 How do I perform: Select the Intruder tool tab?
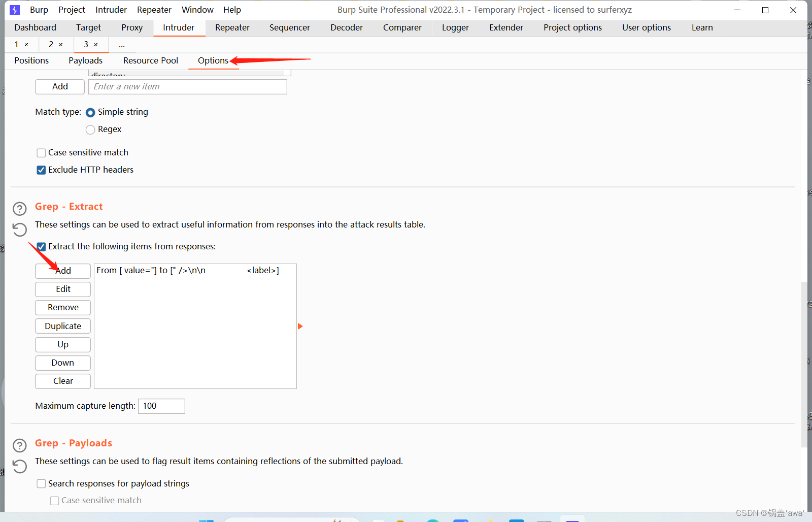(179, 27)
